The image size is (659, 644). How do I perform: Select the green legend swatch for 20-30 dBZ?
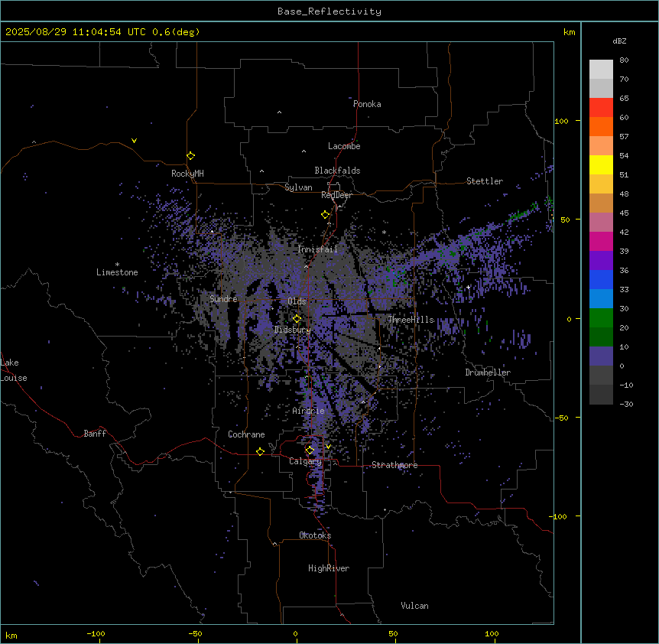[x=601, y=318]
